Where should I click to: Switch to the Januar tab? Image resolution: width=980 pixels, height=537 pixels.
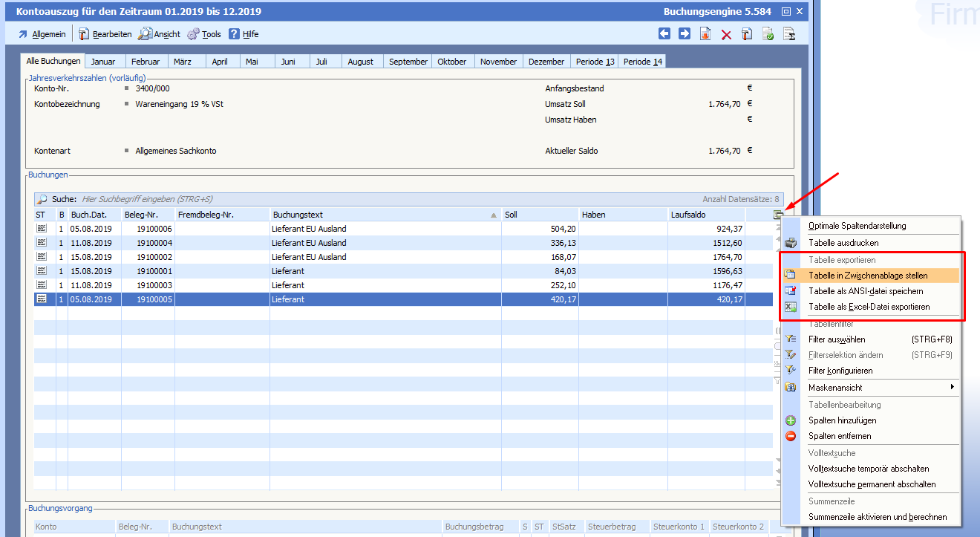[103, 62]
